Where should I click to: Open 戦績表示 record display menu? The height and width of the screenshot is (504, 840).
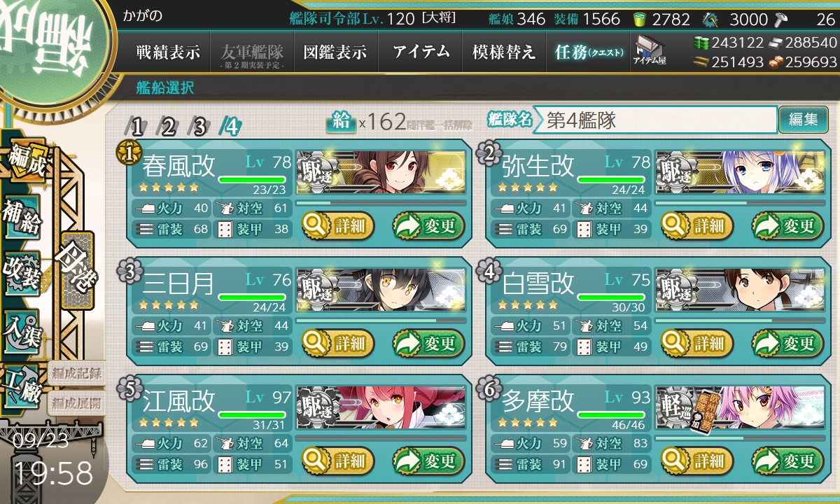click(x=168, y=52)
